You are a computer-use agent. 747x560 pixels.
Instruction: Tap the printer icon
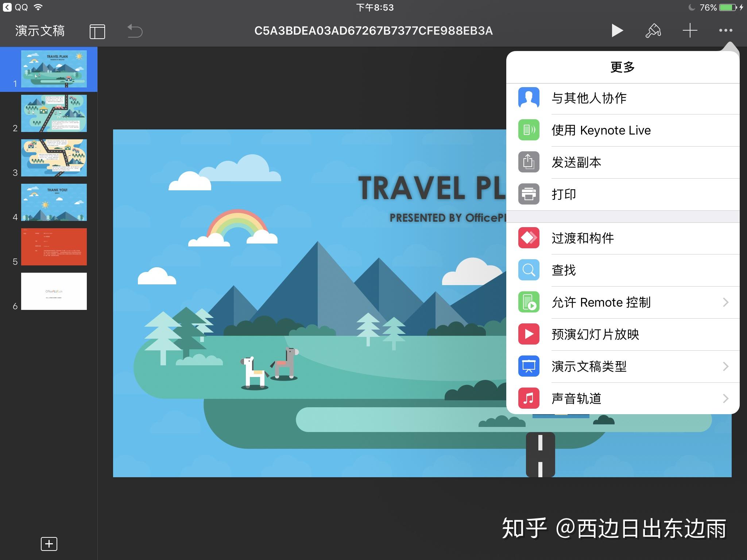[x=529, y=194]
